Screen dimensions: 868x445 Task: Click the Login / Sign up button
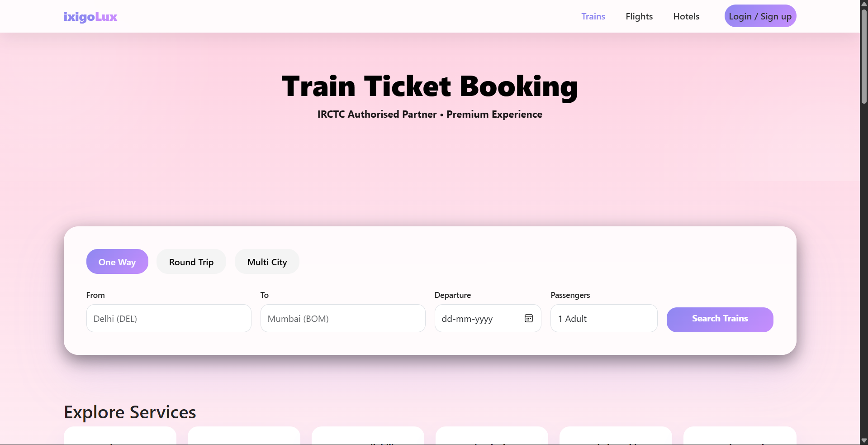pos(760,16)
